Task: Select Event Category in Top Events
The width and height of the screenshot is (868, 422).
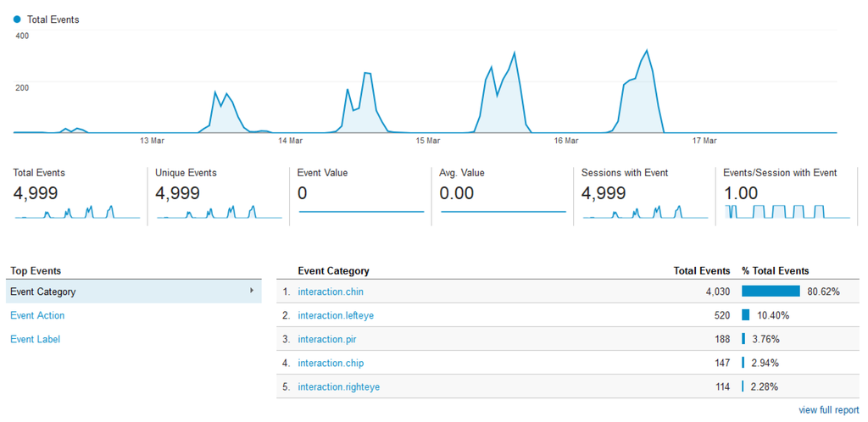Action: tap(43, 292)
